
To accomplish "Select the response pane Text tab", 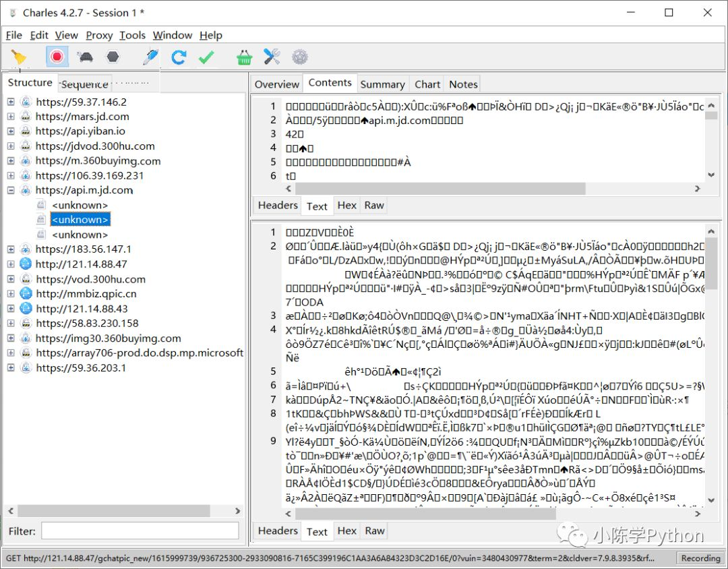I will [317, 532].
